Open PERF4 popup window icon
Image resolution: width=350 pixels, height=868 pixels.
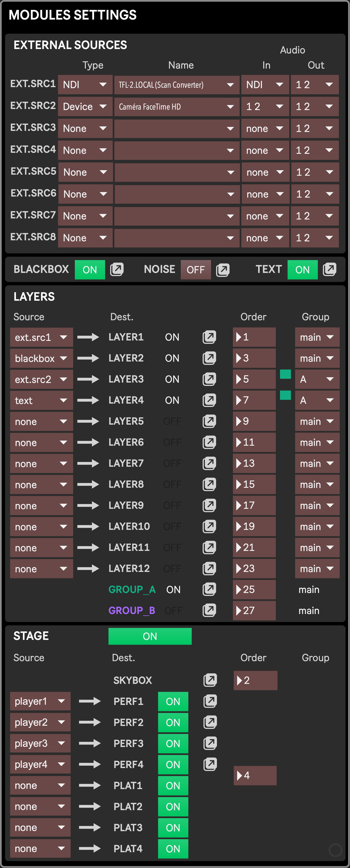[210, 764]
